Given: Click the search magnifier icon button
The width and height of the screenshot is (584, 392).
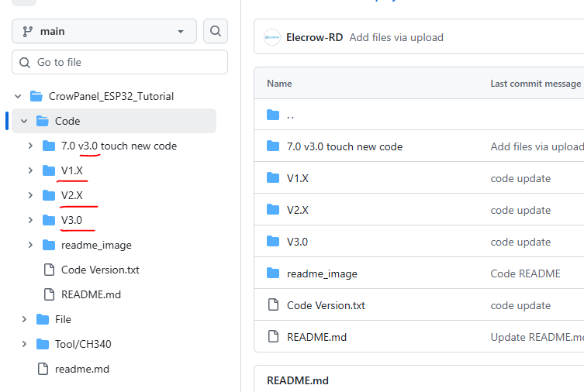Looking at the screenshot, I should (x=216, y=31).
